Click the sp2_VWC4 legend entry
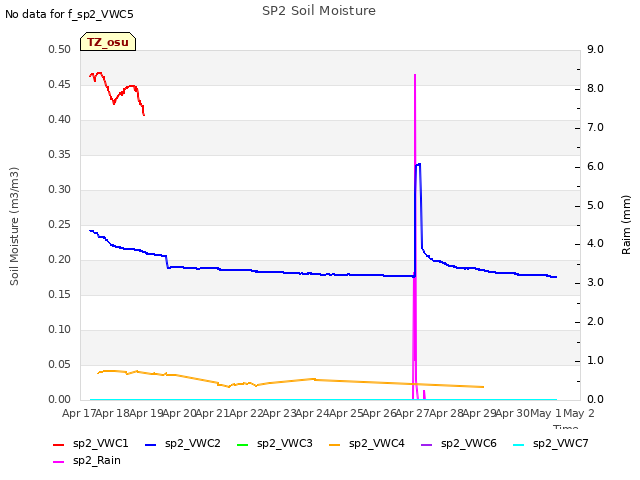The height and width of the screenshot is (480, 640). pos(367,443)
